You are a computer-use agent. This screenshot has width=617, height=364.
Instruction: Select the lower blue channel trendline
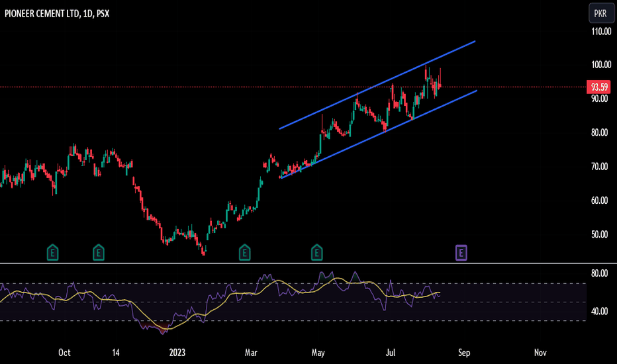[x=379, y=134]
